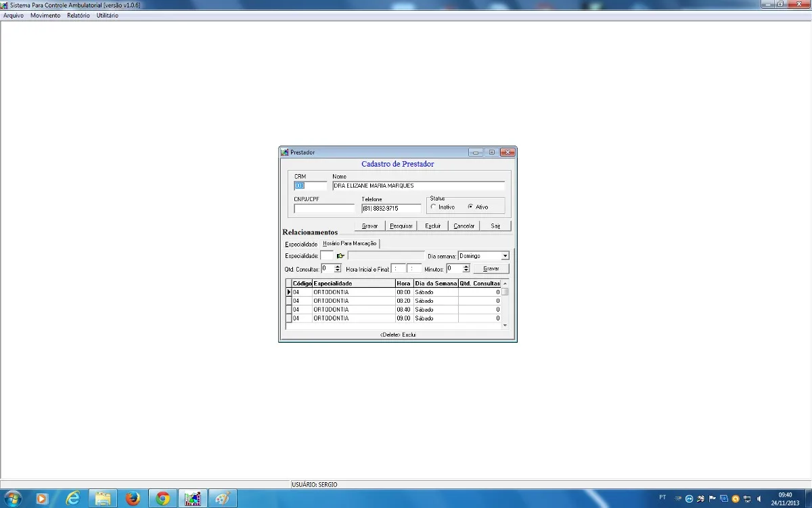The image size is (812, 508).
Task: Launch Firefox from the taskbar
Action: click(133, 499)
